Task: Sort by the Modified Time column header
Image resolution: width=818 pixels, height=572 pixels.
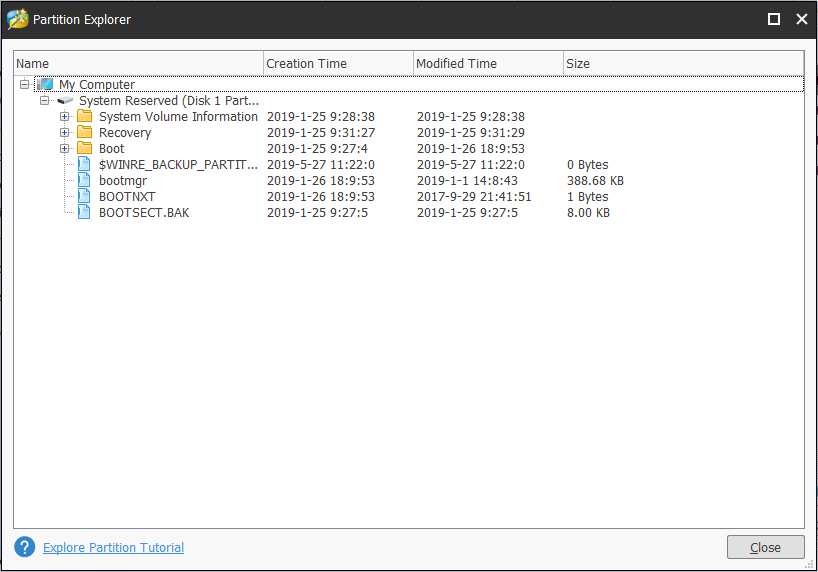Action: 488,63
